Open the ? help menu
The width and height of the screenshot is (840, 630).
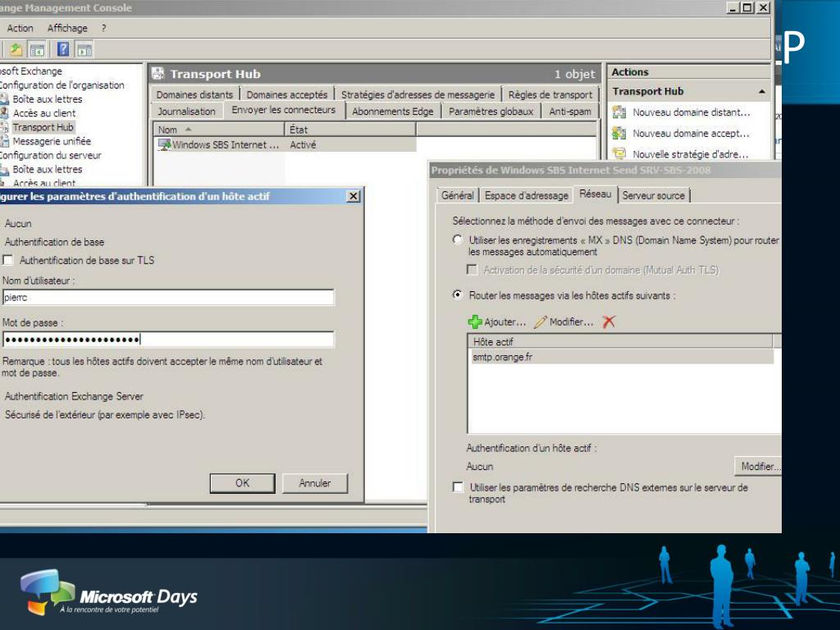103,29
